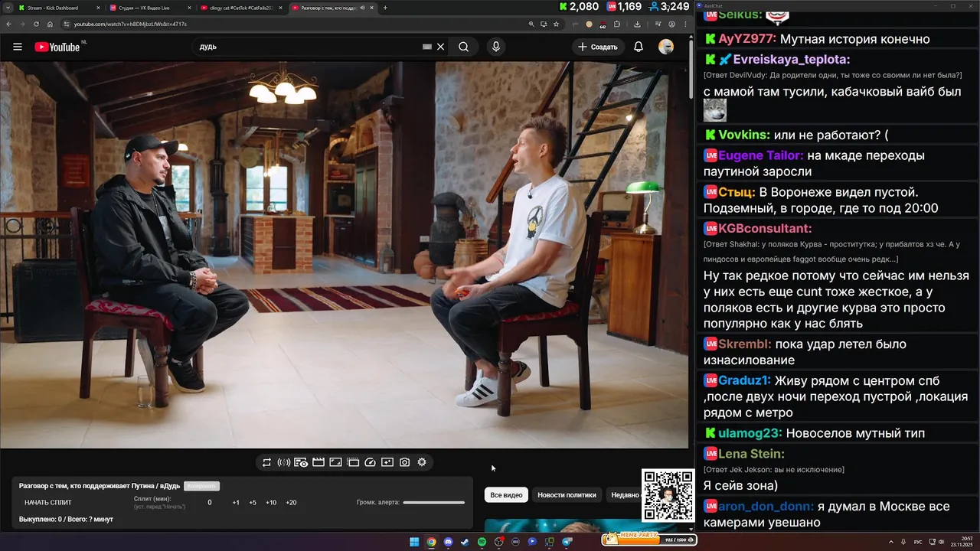Open Steam from the taskbar
The width and height of the screenshot is (980, 551).
point(465,542)
